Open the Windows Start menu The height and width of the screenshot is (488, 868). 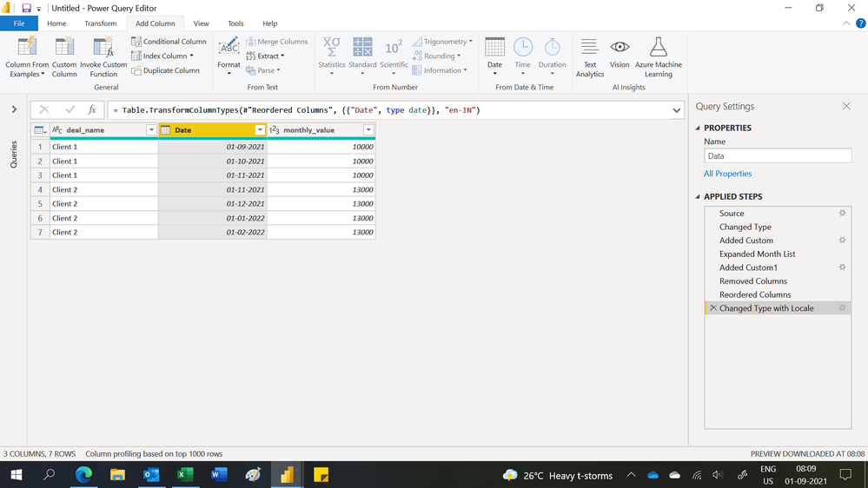[x=16, y=475]
